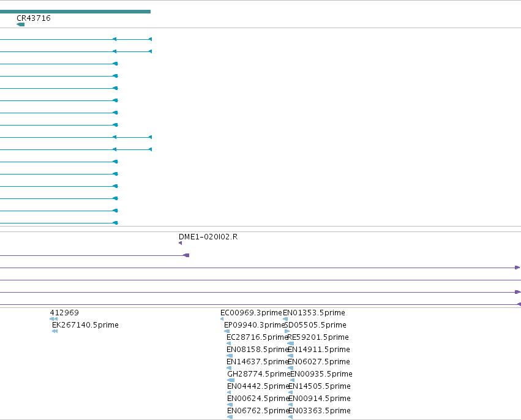Click the EN00914.5prime label
The height and width of the screenshot is (420, 521).
[x=320, y=399]
